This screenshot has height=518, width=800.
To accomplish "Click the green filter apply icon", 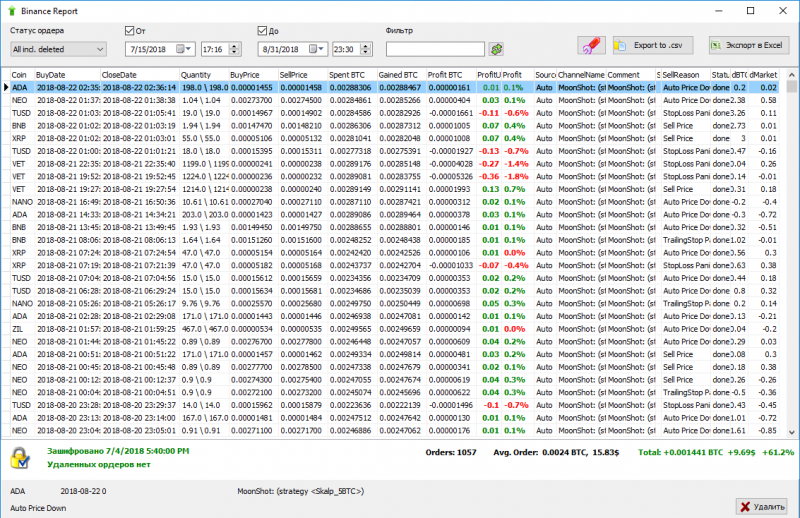I will point(495,49).
